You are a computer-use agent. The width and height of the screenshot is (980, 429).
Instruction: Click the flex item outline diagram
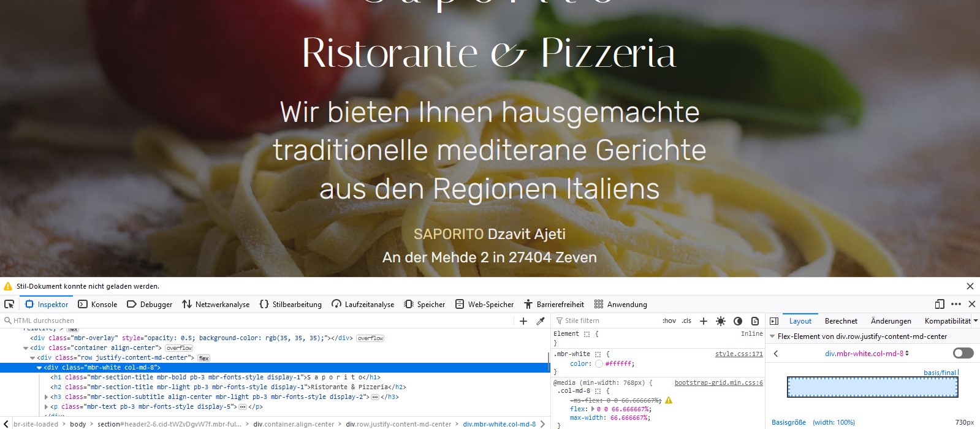872,387
